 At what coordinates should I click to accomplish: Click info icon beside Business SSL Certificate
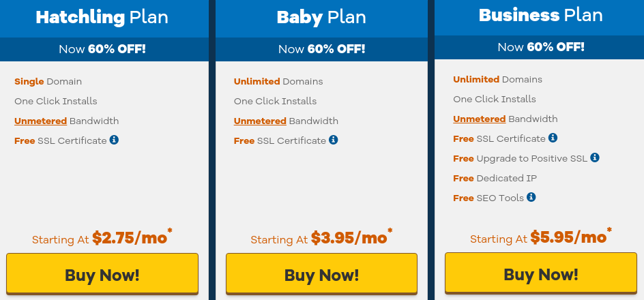click(x=553, y=138)
